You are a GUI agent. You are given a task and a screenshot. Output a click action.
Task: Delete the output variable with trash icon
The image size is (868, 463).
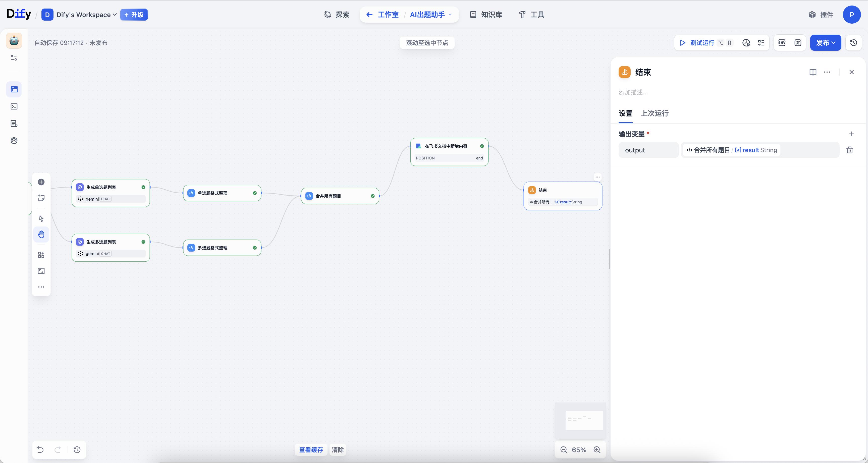click(849, 150)
